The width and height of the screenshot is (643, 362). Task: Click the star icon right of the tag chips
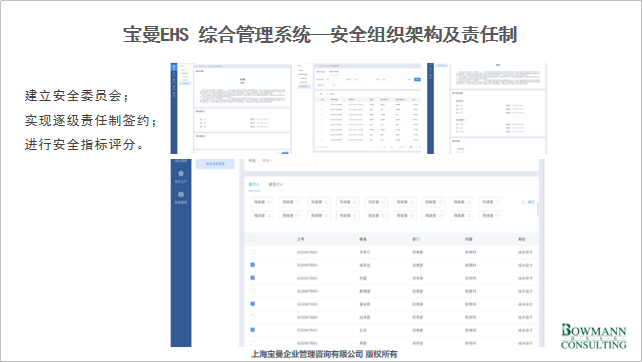(523, 202)
